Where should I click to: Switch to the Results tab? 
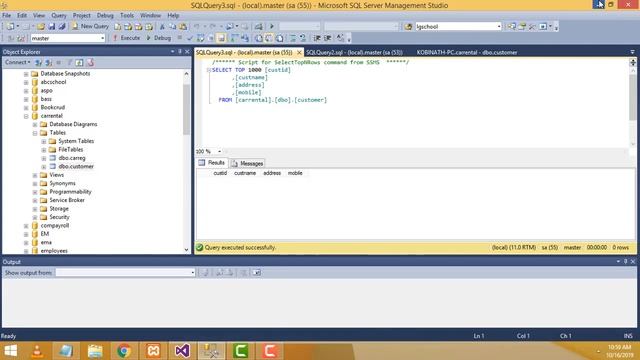coord(212,163)
